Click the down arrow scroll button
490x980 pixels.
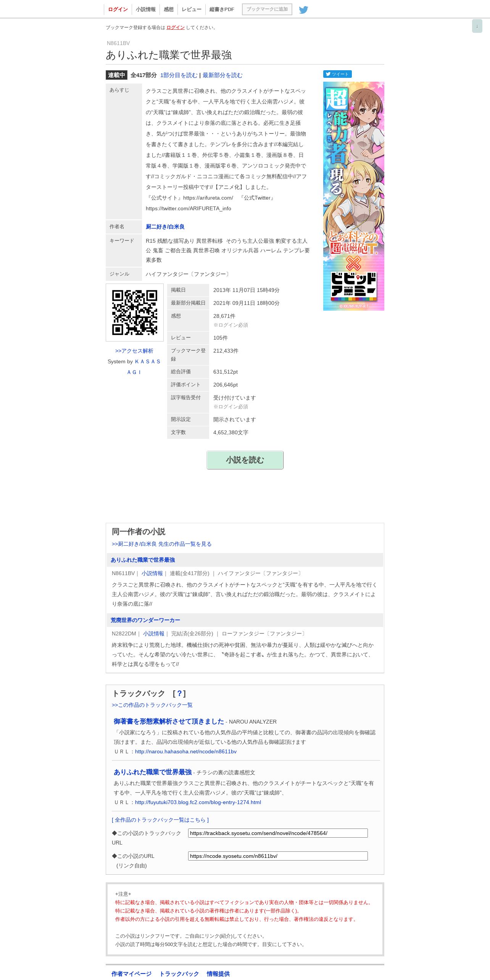[x=477, y=26]
